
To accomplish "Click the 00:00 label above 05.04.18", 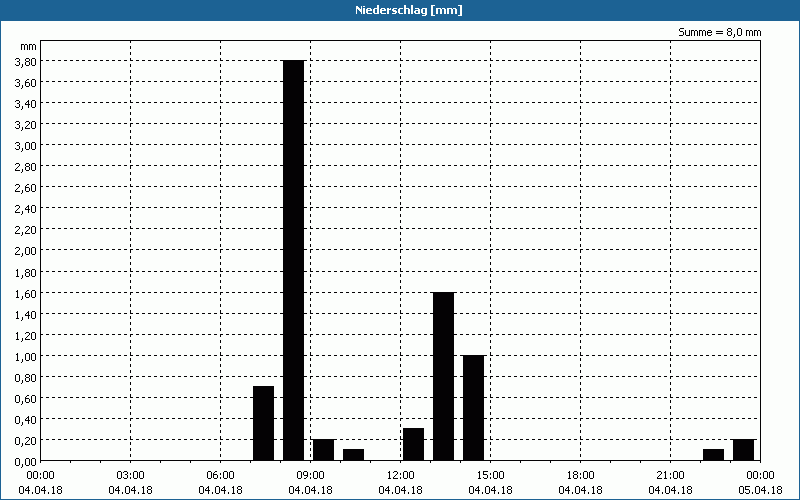I will click(x=760, y=476).
